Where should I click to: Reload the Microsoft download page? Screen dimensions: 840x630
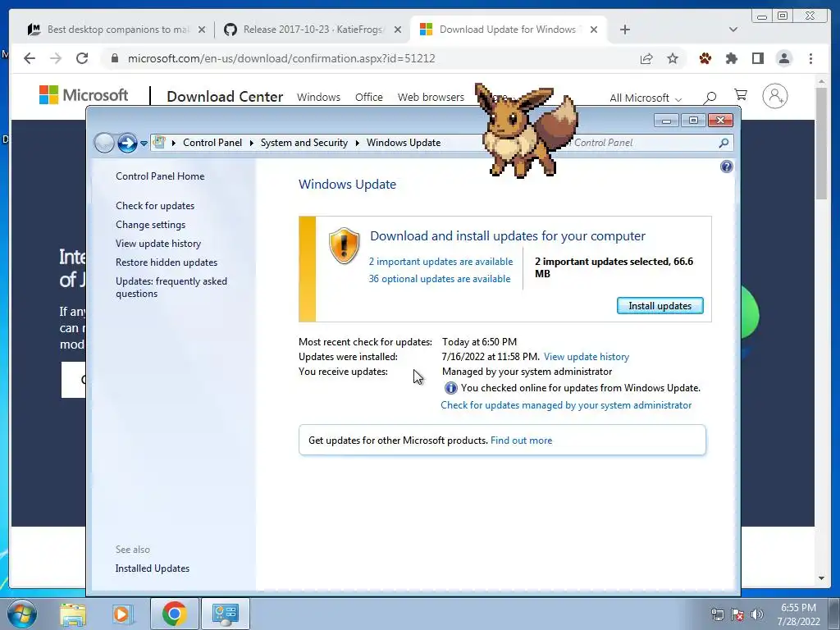[x=82, y=58]
